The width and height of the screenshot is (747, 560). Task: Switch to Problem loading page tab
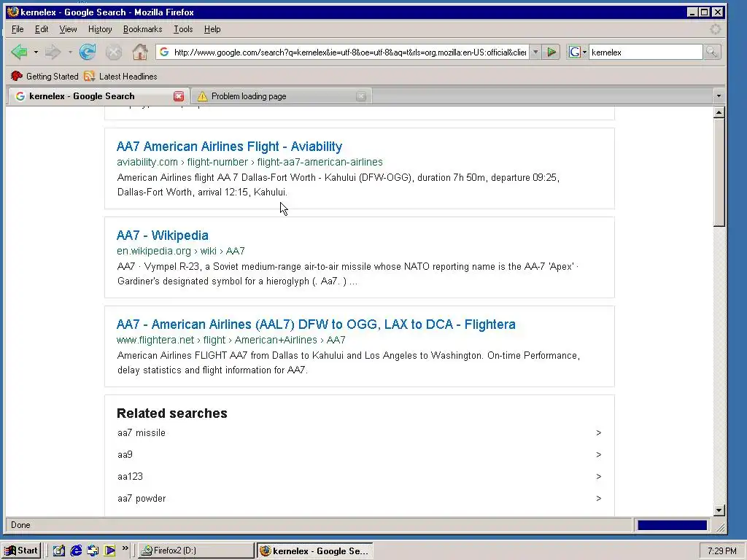(x=281, y=96)
